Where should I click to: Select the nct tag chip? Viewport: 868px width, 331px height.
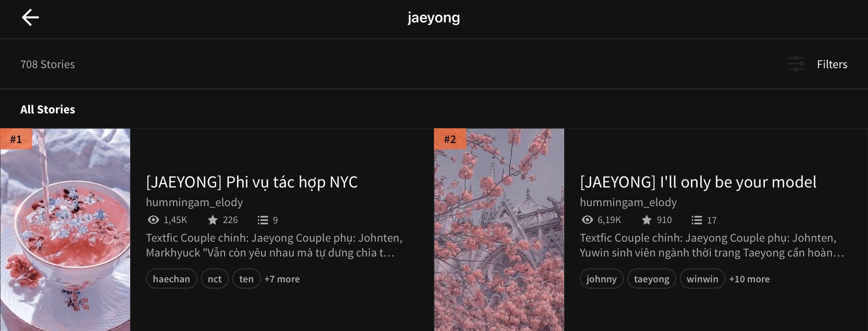coord(215,279)
